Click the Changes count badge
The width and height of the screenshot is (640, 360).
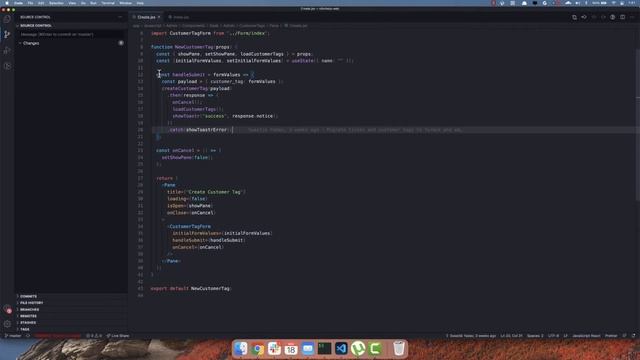121,43
